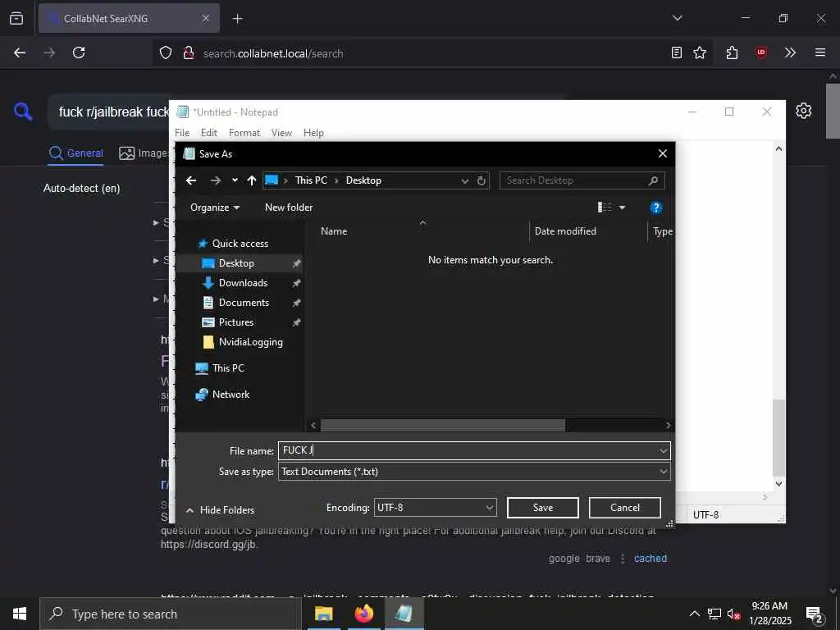Open Notepad Help menu

[x=313, y=133]
